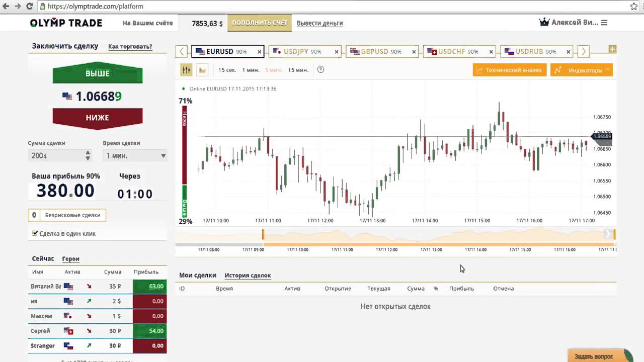644x362 pixels.
Task: Expand the Индикаторы dropdown
Action: pos(582,70)
